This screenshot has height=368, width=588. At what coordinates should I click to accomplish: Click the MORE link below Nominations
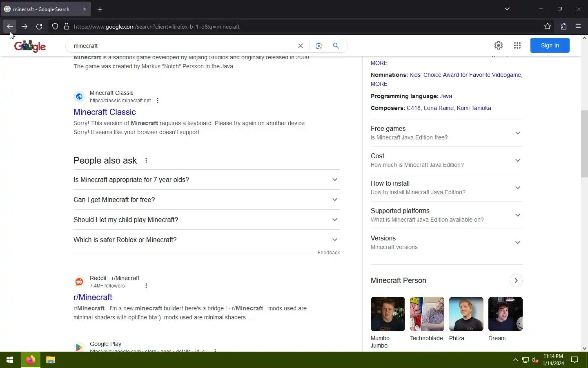tap(379, 84)
